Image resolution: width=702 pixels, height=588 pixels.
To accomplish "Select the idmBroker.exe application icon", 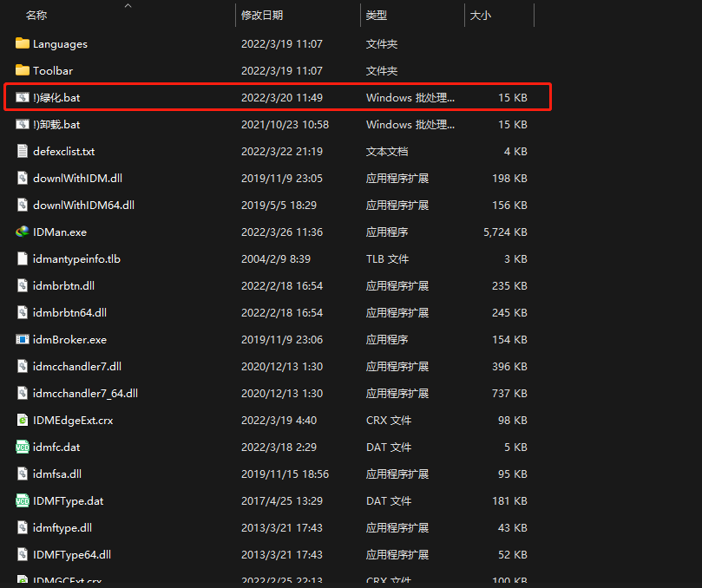I will tap(23, 339).
